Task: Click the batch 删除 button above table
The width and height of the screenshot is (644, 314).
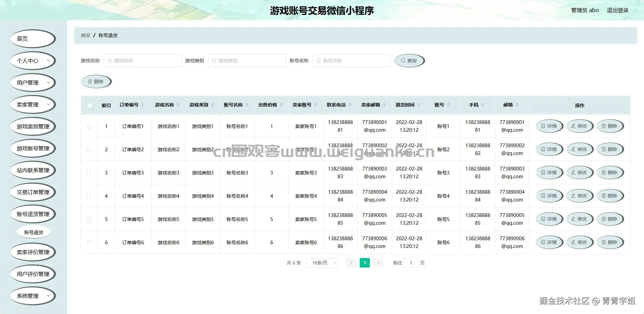Action: pos(96,82)
